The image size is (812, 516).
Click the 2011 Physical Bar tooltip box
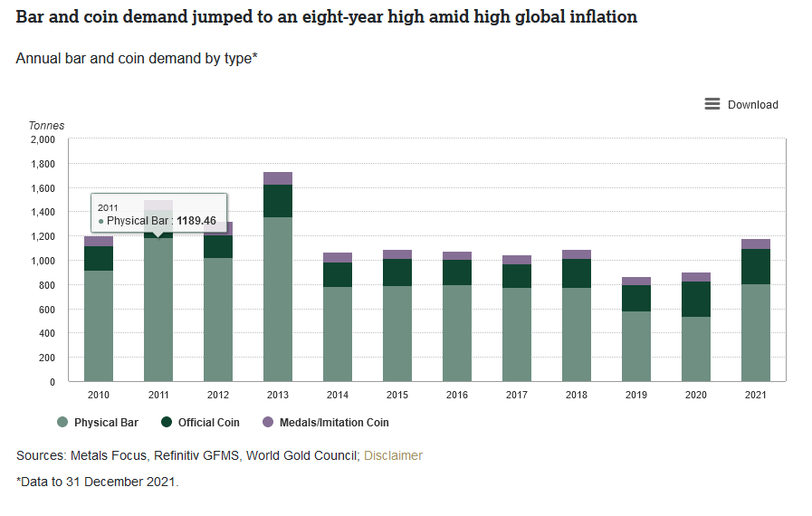pos(158,215)
